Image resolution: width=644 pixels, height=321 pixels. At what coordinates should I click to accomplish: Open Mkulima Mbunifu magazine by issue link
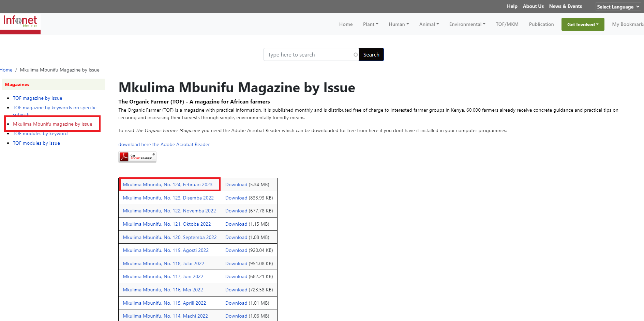[53, 124]
